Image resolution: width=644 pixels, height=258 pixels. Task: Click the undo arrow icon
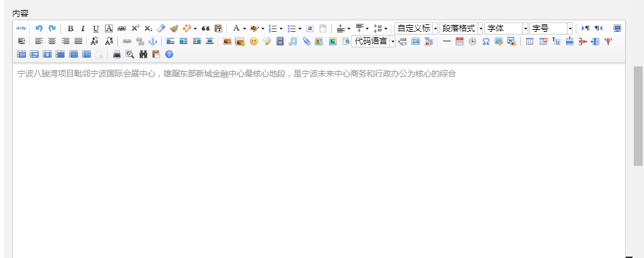click(x=39, y=28)
